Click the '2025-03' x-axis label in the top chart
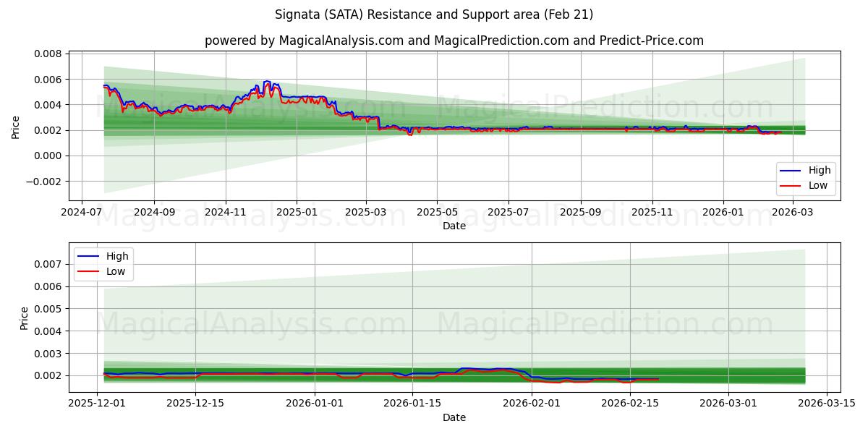 (x=366, y=213)
